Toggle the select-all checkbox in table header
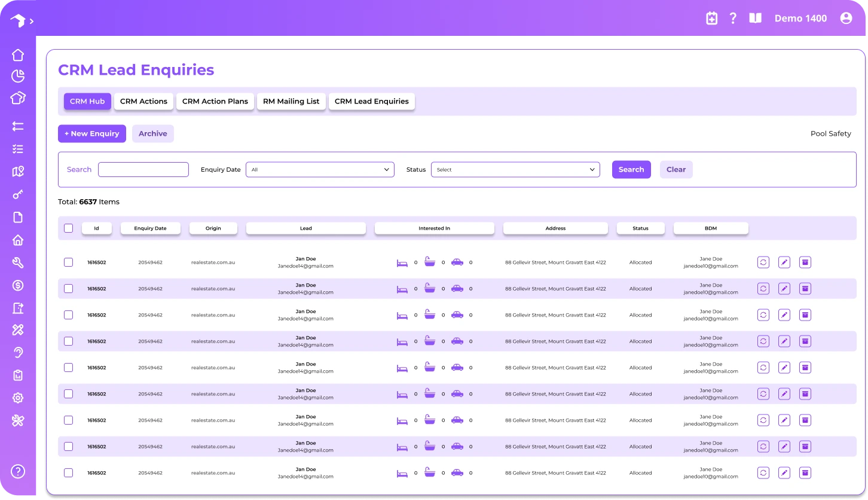868x500 pixels. click(68, 228)
